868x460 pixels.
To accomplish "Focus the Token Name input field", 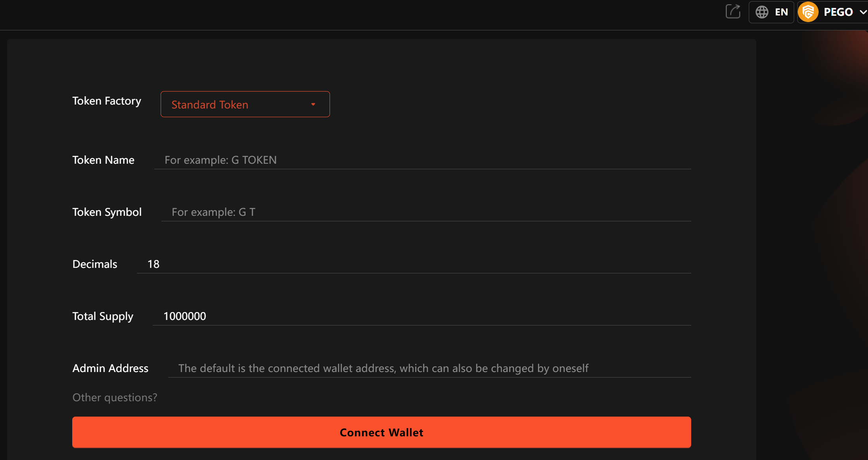I will pos(422,160).
